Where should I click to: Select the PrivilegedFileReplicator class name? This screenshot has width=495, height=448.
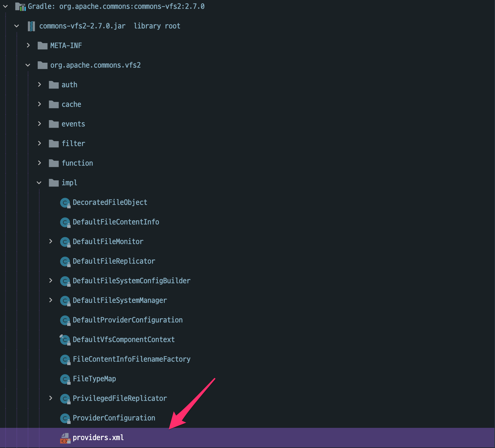pyautogui.click(x=120, y=398)
